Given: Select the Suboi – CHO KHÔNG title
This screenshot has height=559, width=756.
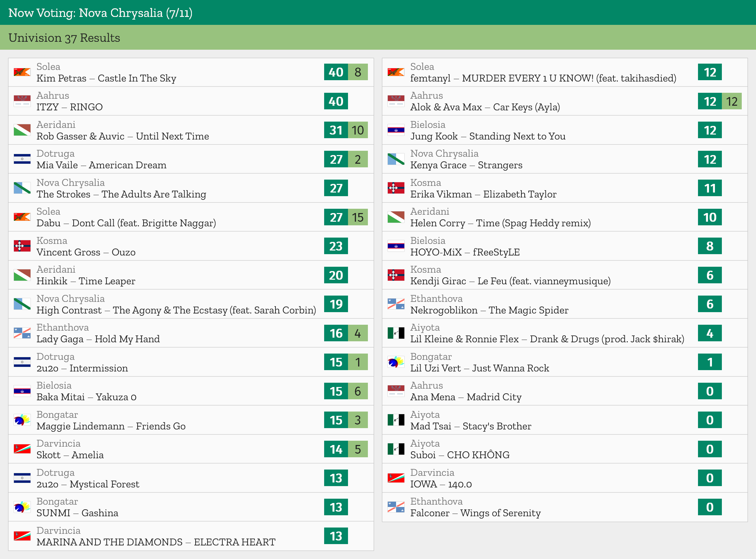Looking at the screenshot, I should (x=460, y=455).
